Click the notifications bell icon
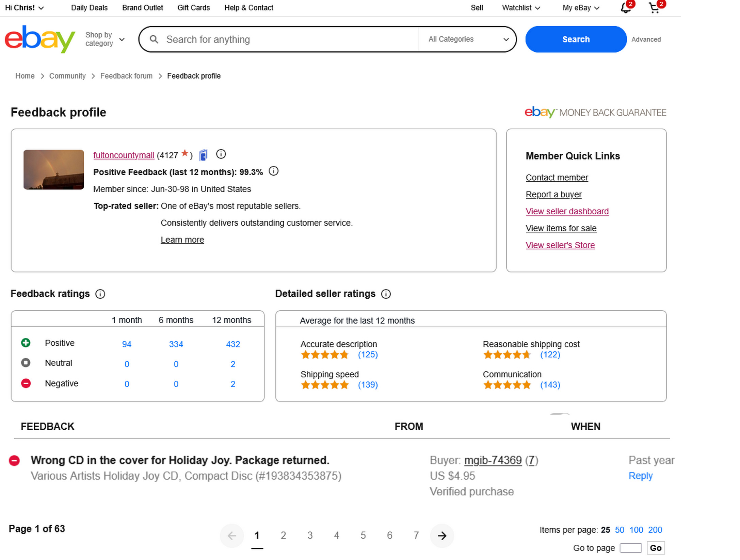Screen dimensions: 740x560 625,8
